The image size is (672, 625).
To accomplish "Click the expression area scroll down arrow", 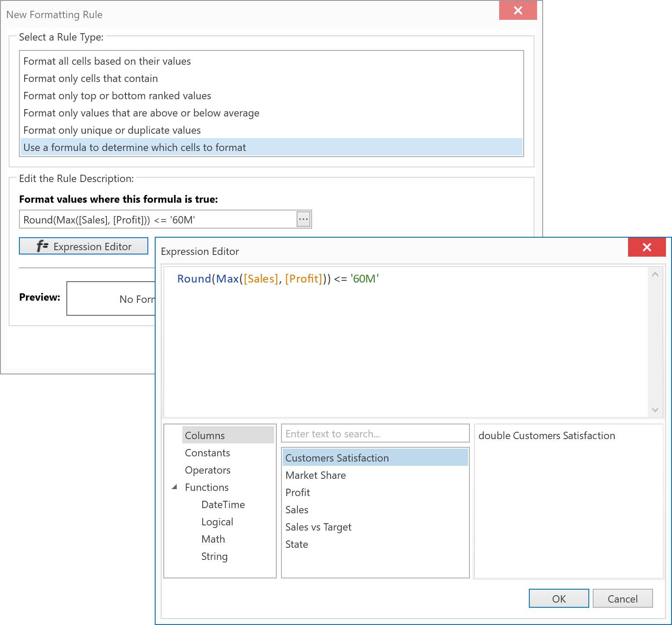I will point(655,410).
